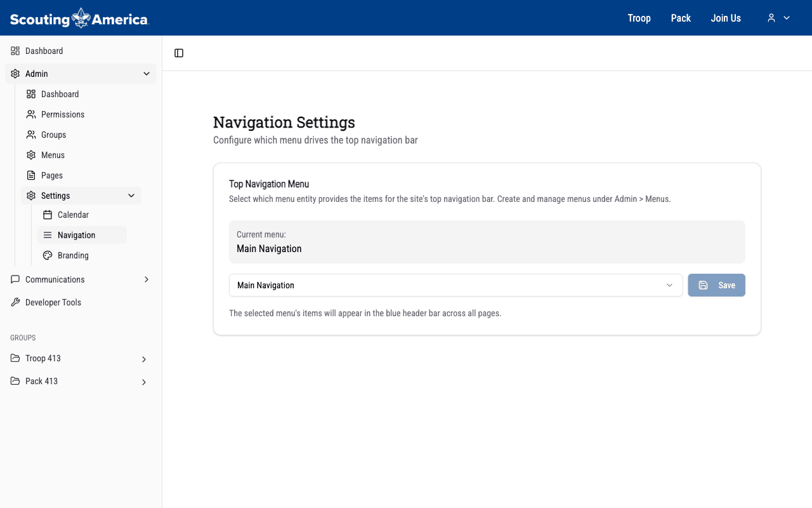Viewport: 812px width, 508px height.
Task: Open the user menu chevron in header
Action: 787,18
